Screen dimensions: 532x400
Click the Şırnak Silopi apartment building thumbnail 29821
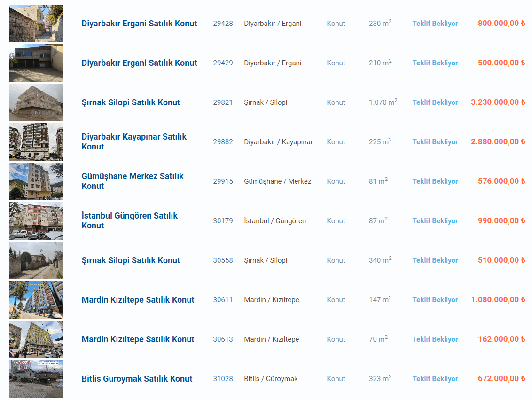click(36, 102)
